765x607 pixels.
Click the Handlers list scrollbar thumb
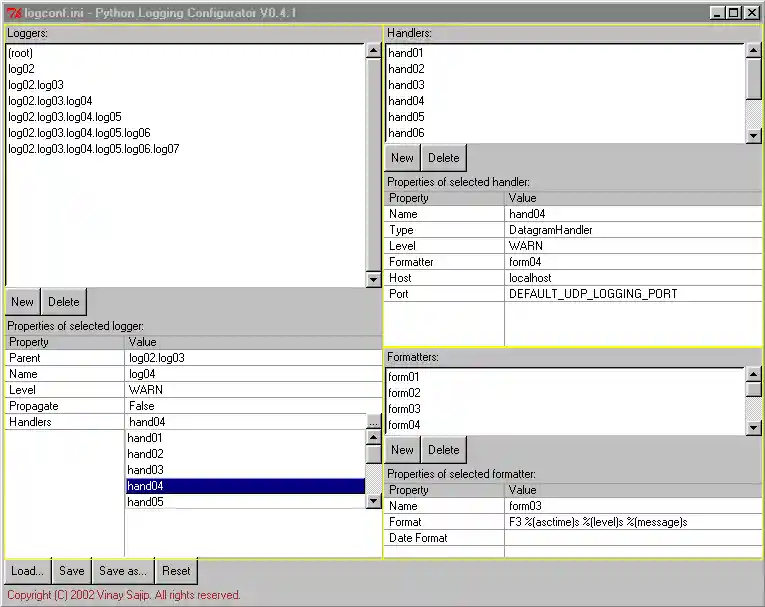pos(753,79)
